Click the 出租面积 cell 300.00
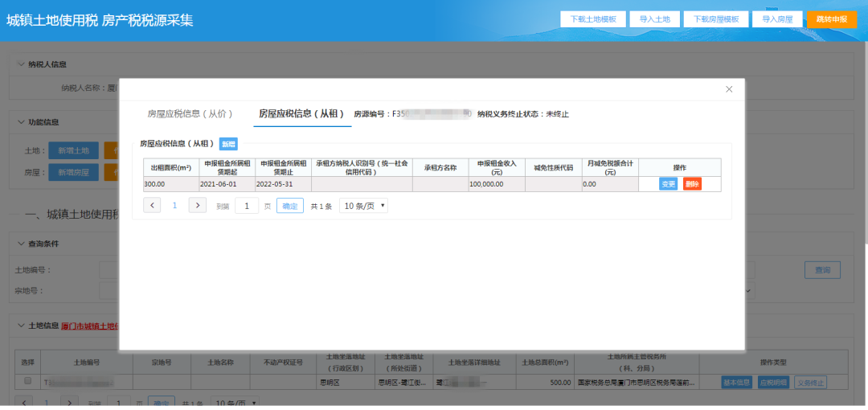The width and height of the screenshot is (868, 410). click(171, 184)
